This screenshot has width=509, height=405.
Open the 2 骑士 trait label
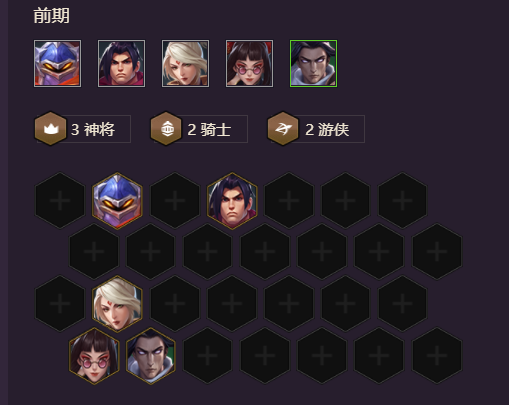[209, 129]
